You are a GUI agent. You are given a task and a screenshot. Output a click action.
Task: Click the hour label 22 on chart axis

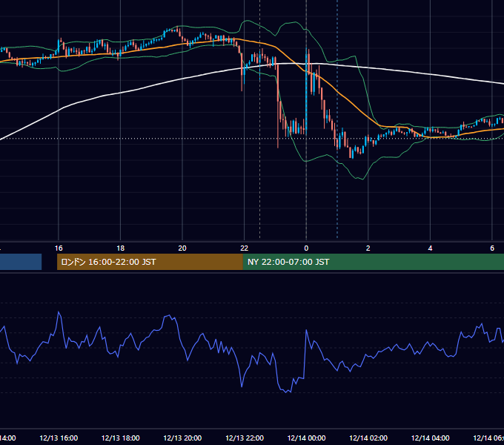click(x=245, y=248)
